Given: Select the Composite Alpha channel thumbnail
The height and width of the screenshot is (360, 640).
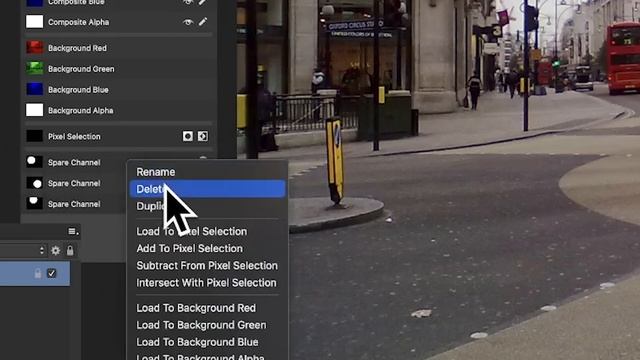Looking at the screenshot, I should point(34,22).
